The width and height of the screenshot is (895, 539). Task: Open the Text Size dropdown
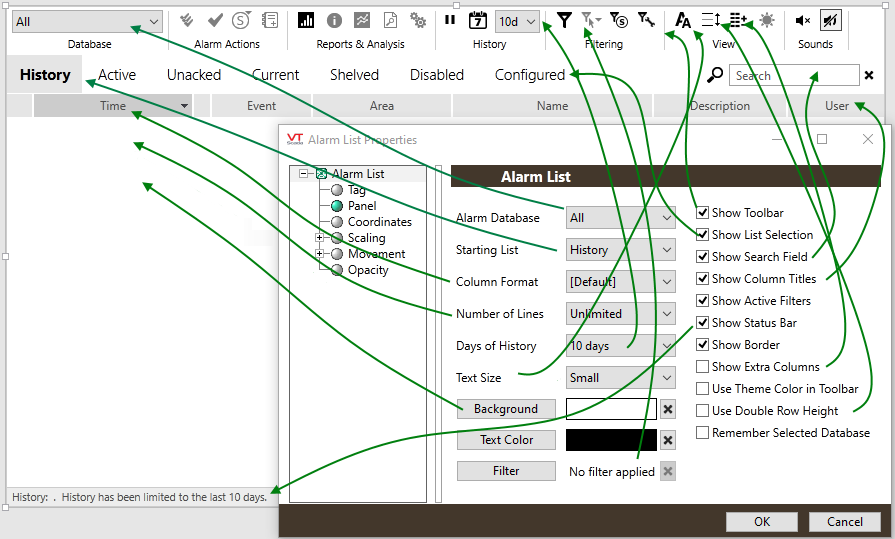coord(621,378)
